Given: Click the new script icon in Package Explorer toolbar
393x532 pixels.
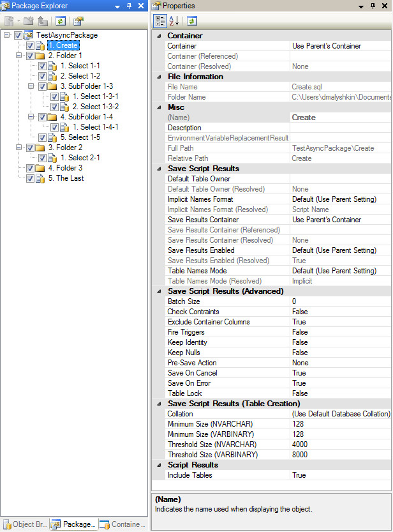Looking at the screenshot, I should point(9,21).
